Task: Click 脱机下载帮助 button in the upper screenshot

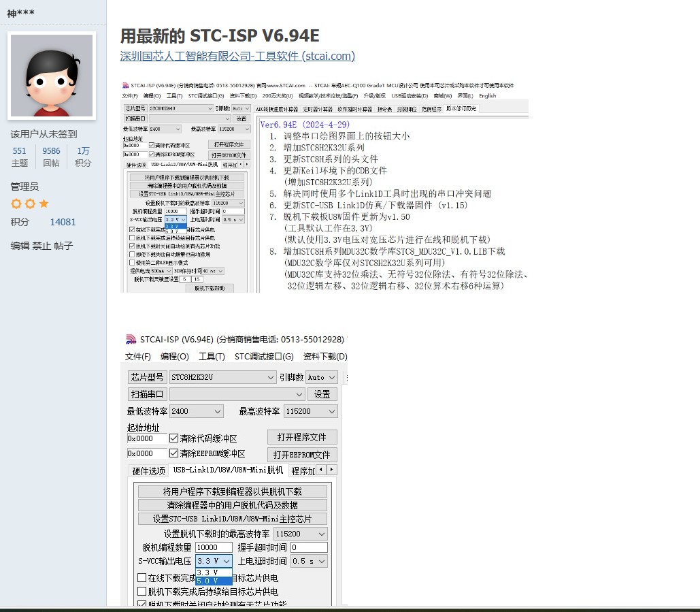Action: coord(210,288)
